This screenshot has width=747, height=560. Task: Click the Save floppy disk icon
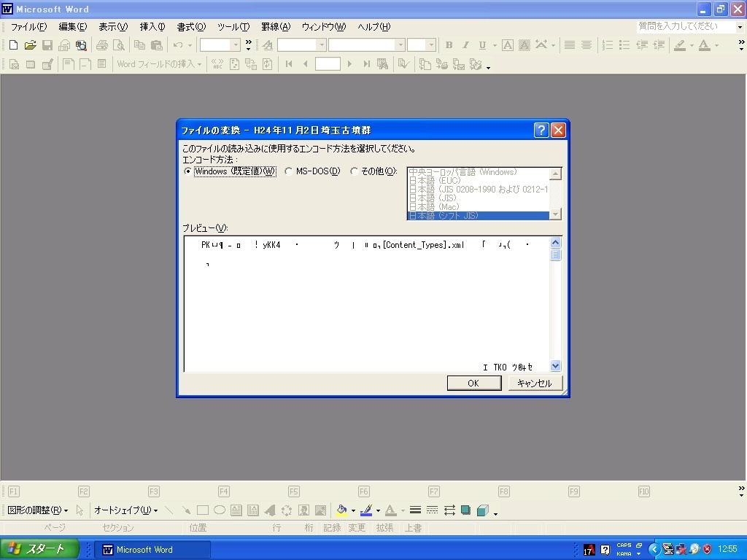point(47,45)
